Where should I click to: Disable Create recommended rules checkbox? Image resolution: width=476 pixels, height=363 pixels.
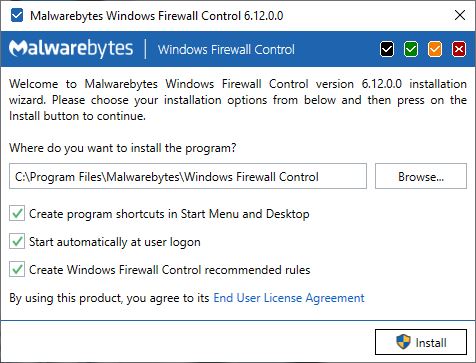(x=17, y=269)
